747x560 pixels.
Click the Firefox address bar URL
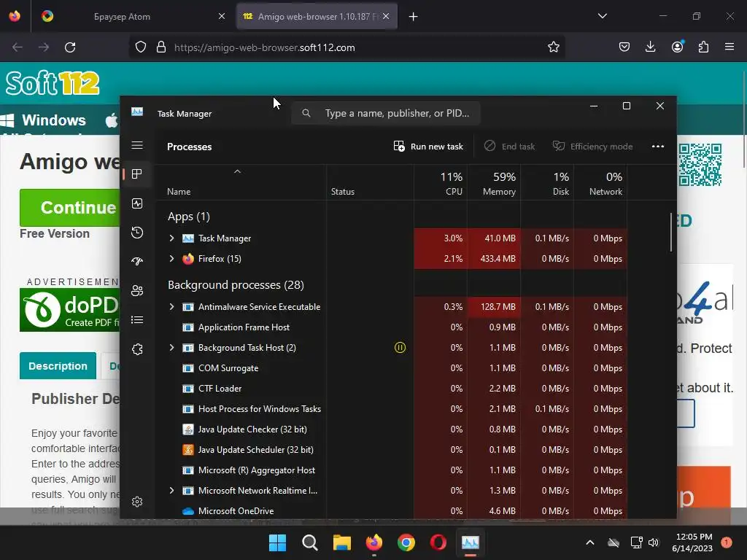click(x=264, y=47)
